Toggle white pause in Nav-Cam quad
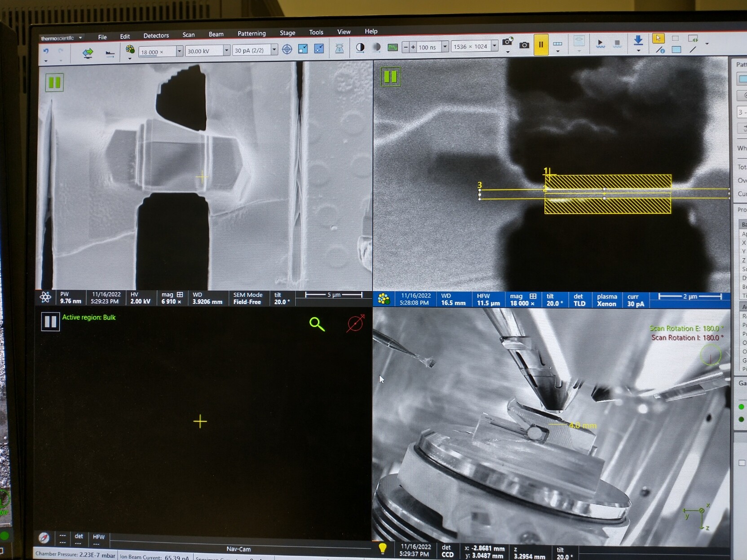The width and height of the screenshot is (747, 560). (50, 322)
